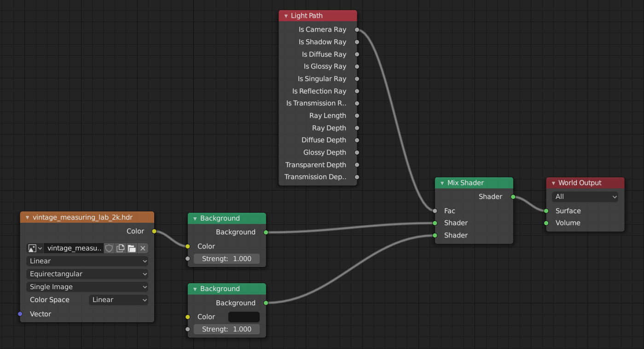The image size is (644, 349).
Task: Click the open image folder icon
Action: pyautogui.click(x=132, y=248)
